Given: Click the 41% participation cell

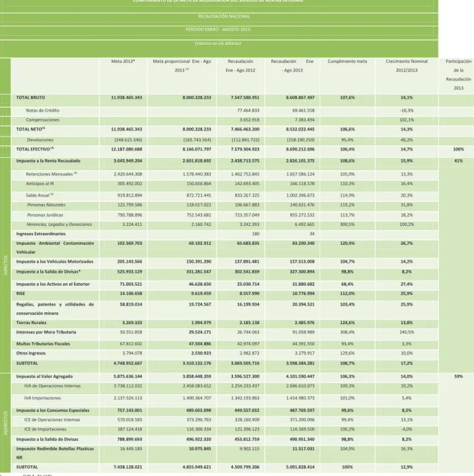Looking at the screenshot, I should [x=458, y=161].
